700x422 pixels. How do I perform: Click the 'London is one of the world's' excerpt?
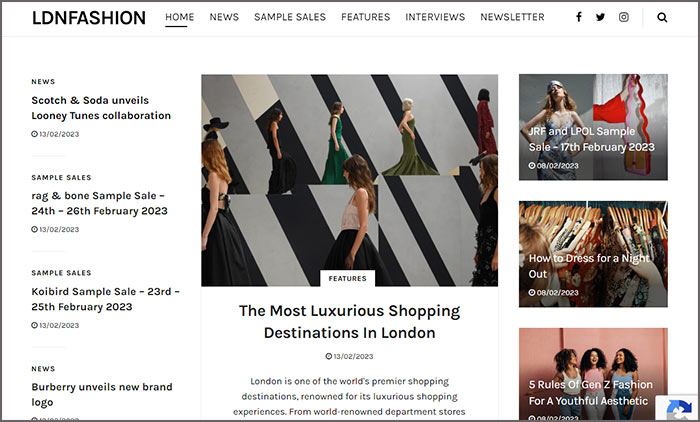click(x=350, y=397)
